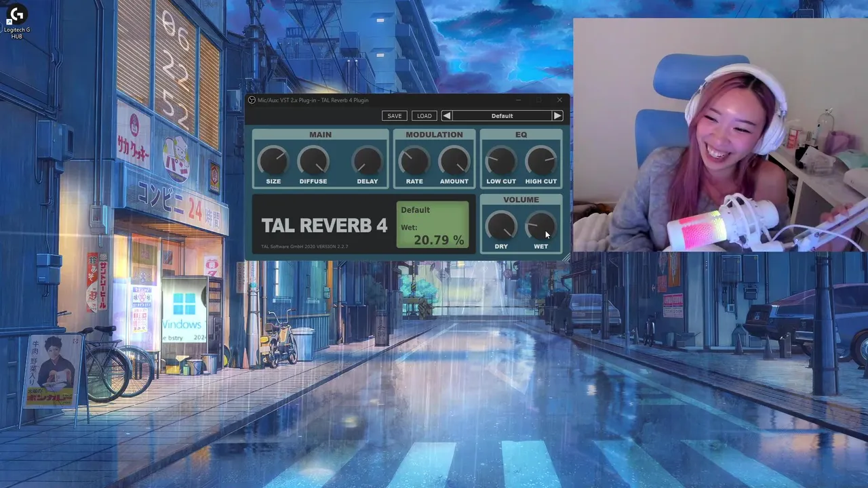Click the HIGH CUT knob in EQ
This screenshot has width=868, height=488.
click(540, 161)
